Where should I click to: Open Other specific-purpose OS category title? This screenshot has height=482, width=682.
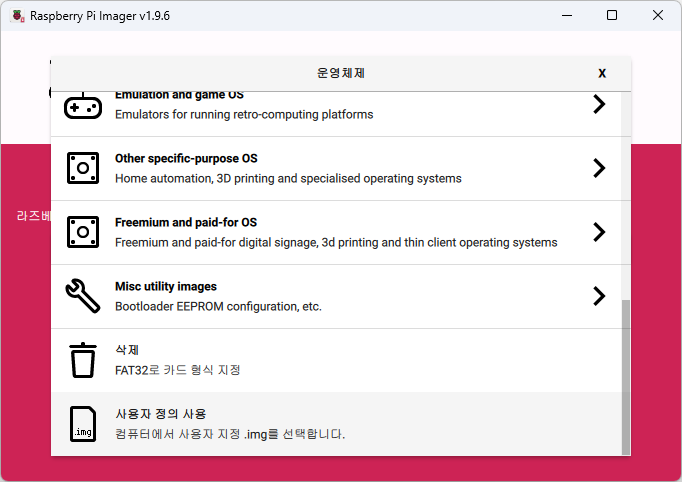186,158
